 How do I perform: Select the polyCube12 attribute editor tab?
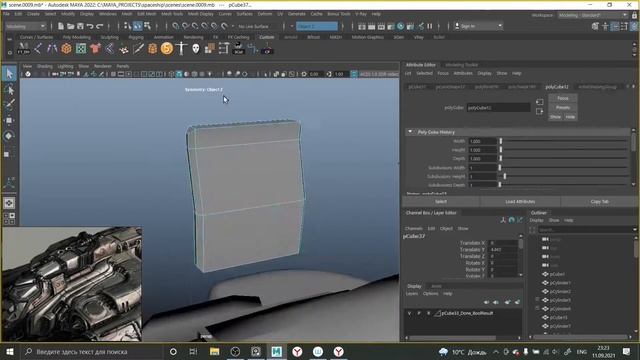(x=557, y=87)
